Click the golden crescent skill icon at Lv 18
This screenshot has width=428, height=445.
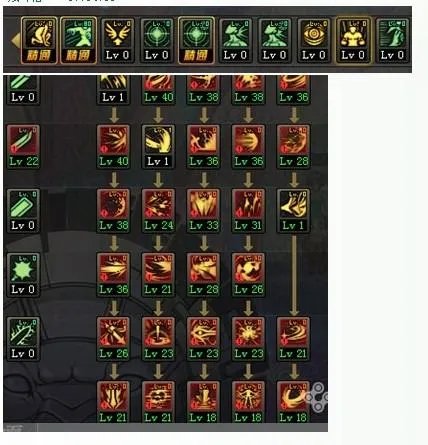pyautogui.click(x=293, y=402)
